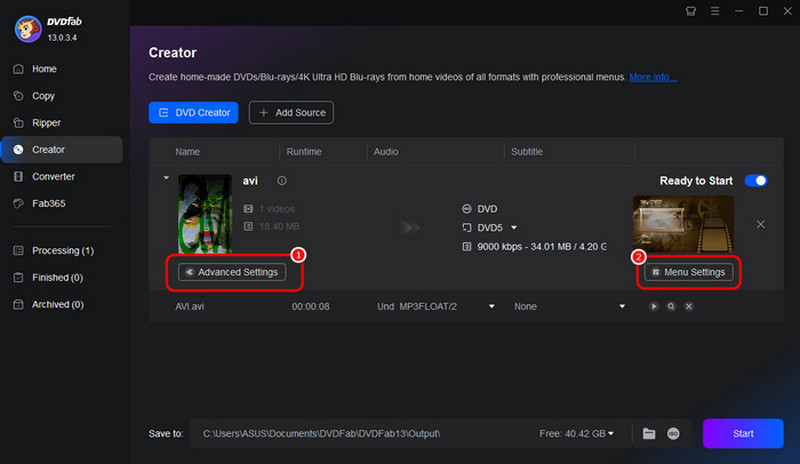Viewport: 800px width, 464px height.
Task: Choose output folder icon
Action: point(648,433)
